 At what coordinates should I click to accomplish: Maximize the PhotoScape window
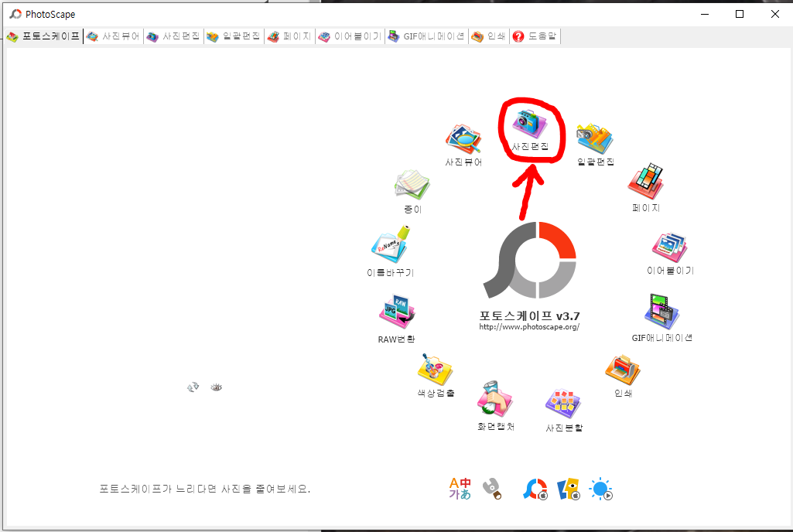pyautogui.click(x=740, y=14)
